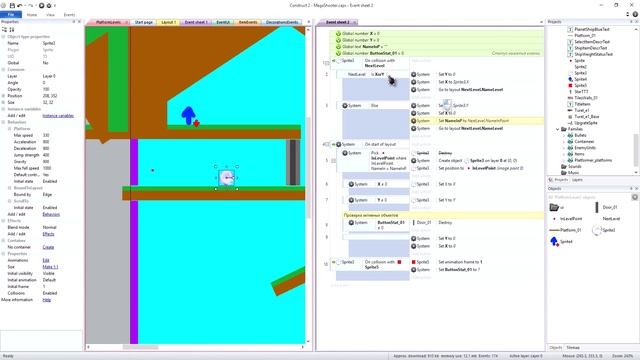Select the 'Go to layout NextLevel.NameLevel' action under Else
The image size is (640, 360).
pos(470,128)
